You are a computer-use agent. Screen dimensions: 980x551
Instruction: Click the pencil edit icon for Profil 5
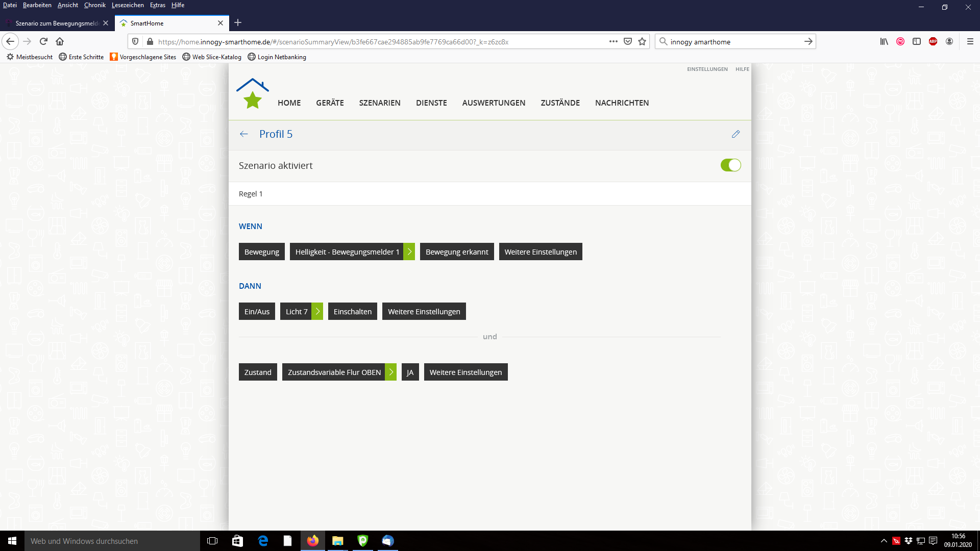pos(736,134)
